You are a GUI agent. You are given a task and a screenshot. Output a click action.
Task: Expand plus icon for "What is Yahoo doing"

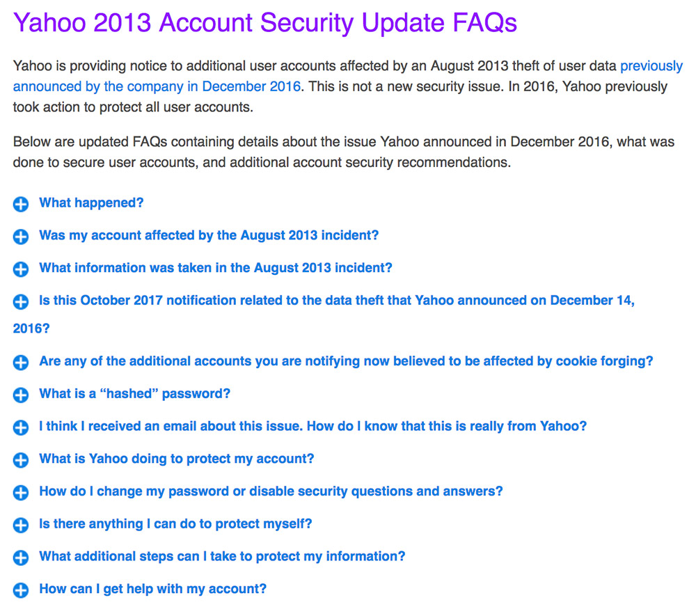(20, 460)
